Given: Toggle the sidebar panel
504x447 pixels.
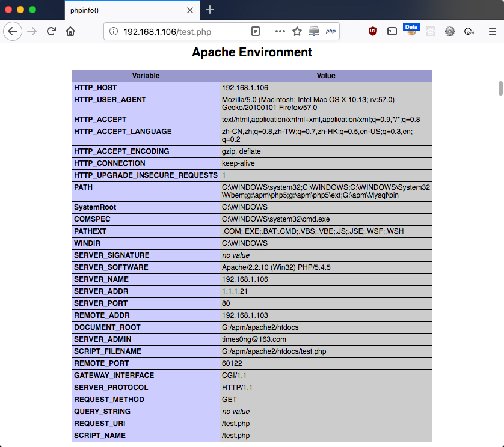Looking at the screenshot, I should click(392, 31).
